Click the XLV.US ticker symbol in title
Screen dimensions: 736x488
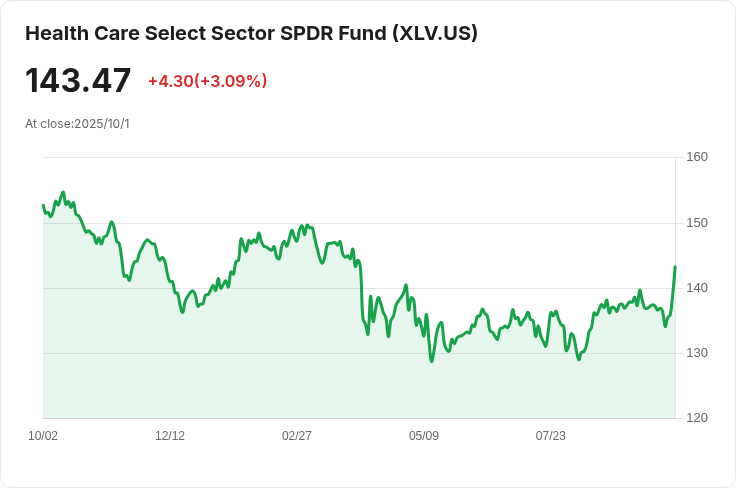pyautogui.click(x=435, y=33)
